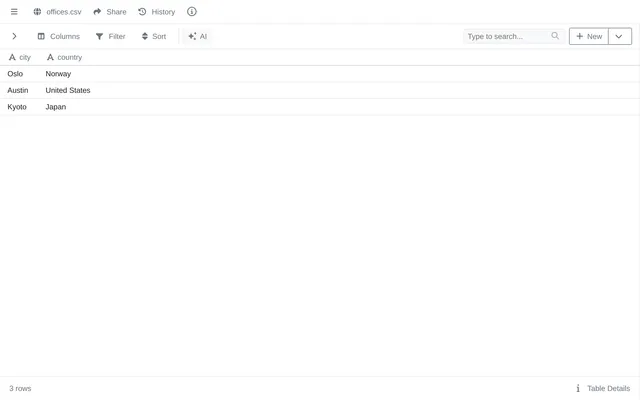
Task: Select the Kyoto cell
Action: (17, 107)
